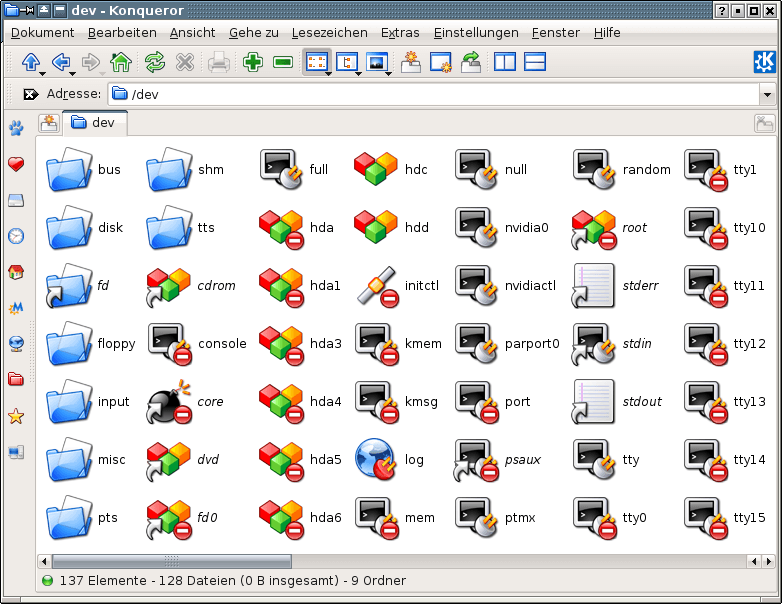
Task: Open the Einstellungen menu
Action: pyautogui.click(x=476, y=33)
